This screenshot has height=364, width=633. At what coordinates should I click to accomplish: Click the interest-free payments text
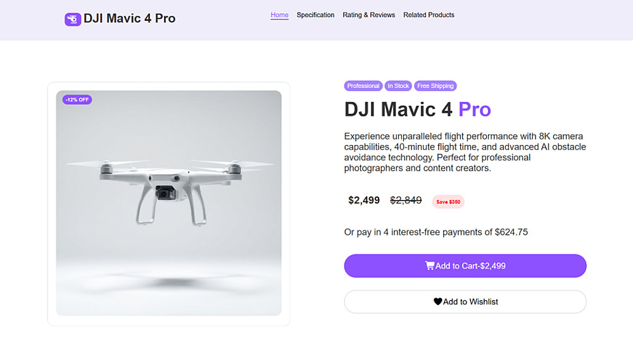point(436,232)
